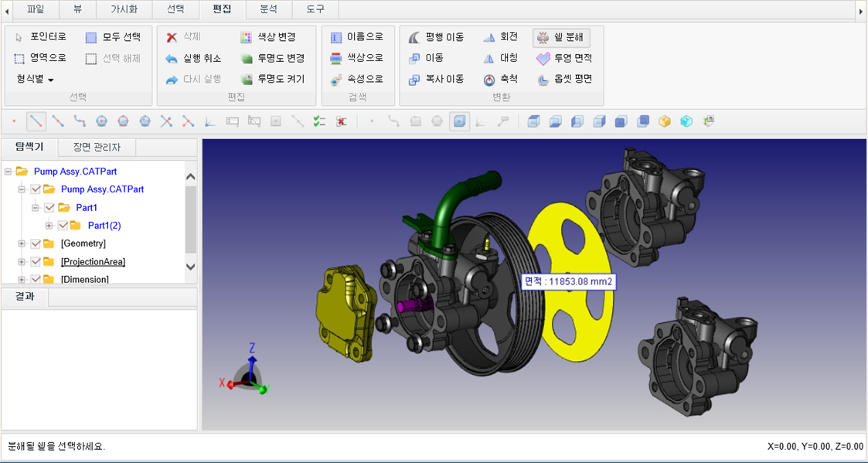Click the 휠 분해 (wheel explode) icon
This screenshot has width=868, height=463.
543,37
